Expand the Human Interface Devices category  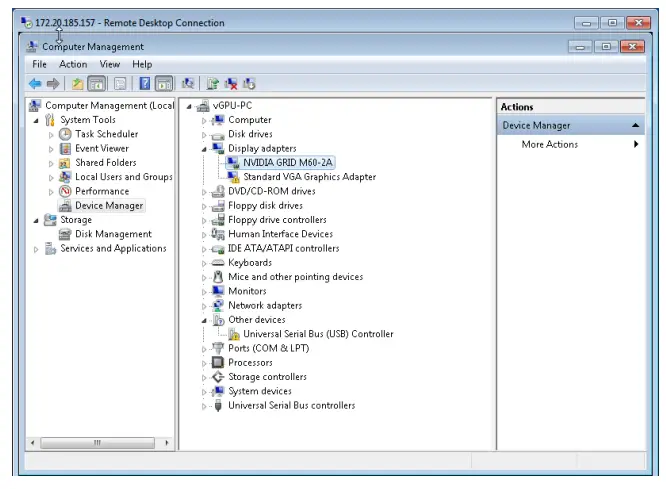click(204, 235)
